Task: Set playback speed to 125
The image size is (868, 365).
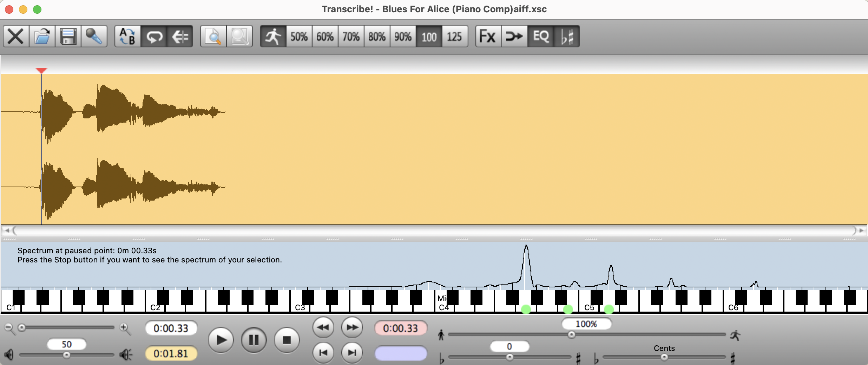Action: click(455, 36)
